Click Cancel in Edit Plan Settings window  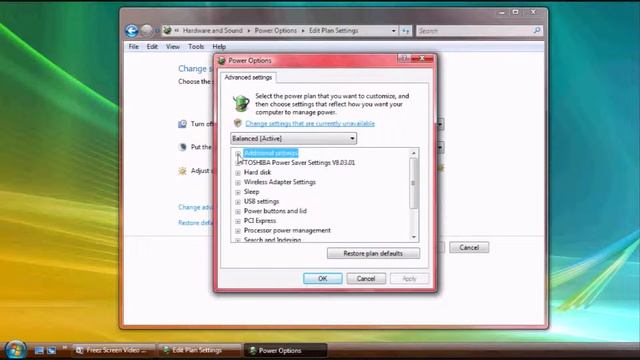coord(469,247)
